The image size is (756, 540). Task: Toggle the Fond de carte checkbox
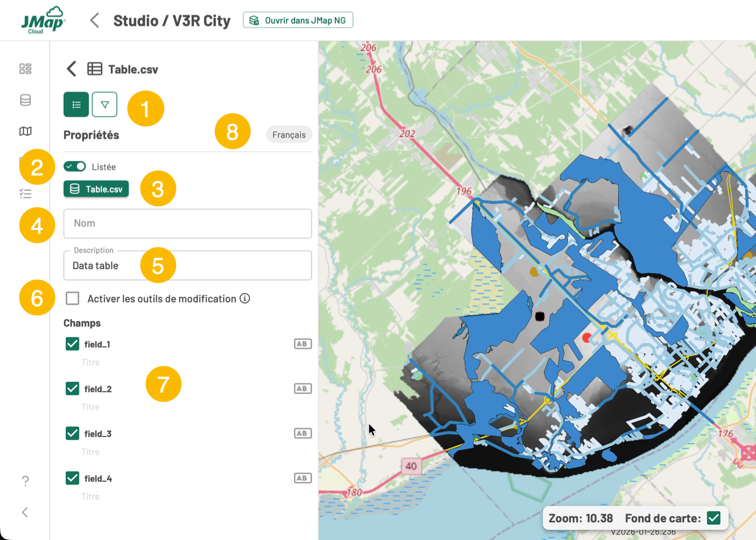coord(713,518)
